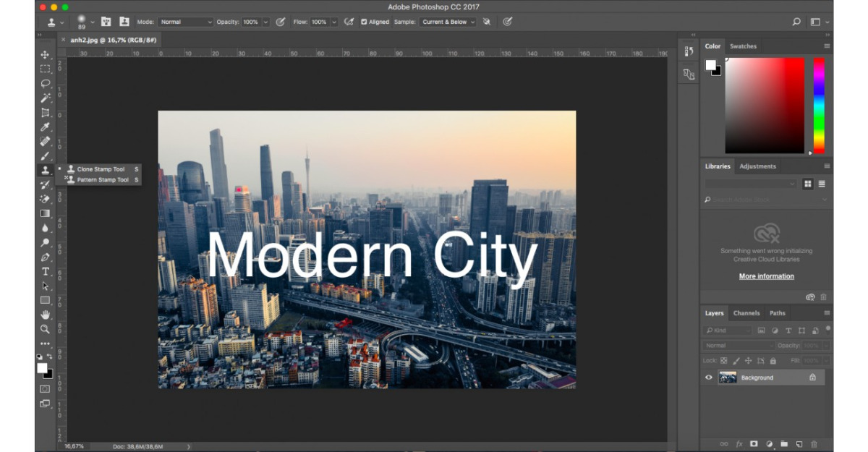Select the Zoom tool
The width and height of the screenshot is (868, 452).
point(45,329)
